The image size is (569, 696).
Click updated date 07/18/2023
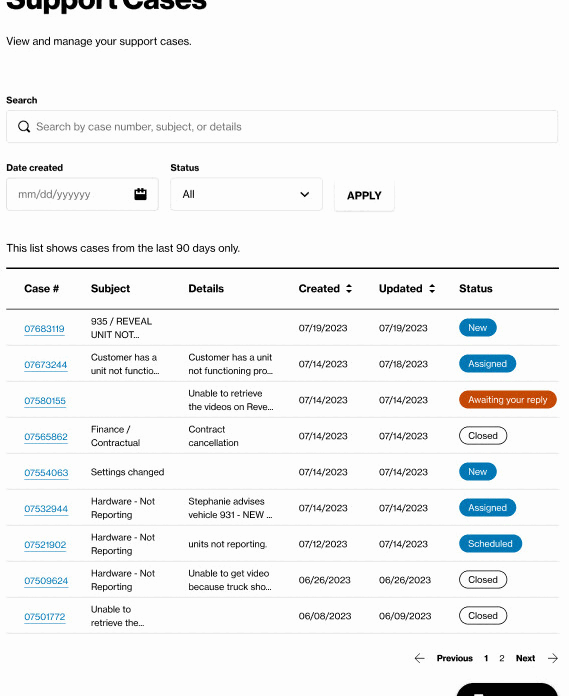pyautogui.click(x=403, y=364)
